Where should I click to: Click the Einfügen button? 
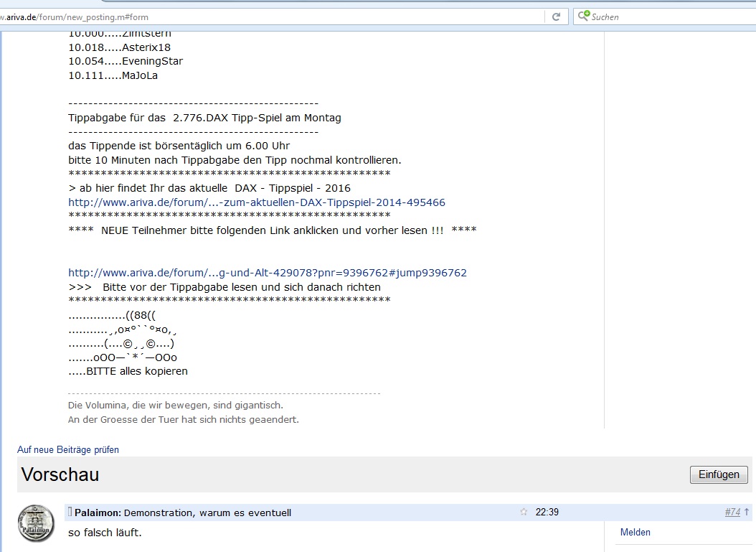(x=719, y=474)
